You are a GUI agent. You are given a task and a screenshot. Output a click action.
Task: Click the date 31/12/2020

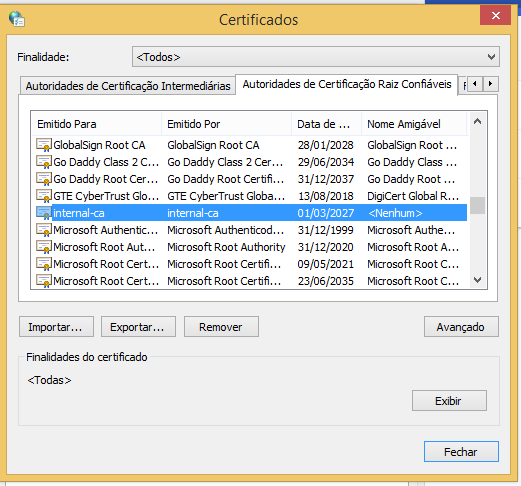tap(326, 247)
